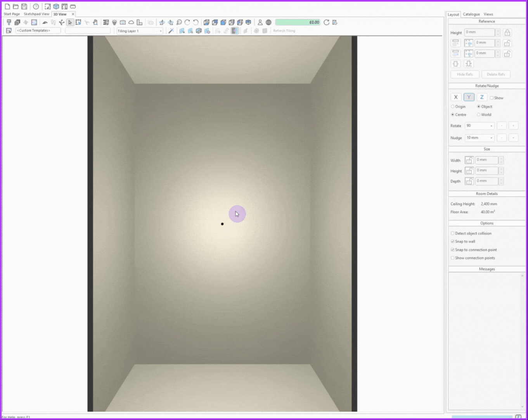
Task: Click the magic wand tiling icon
Action: pyautogui.click(x=171, y=31)
